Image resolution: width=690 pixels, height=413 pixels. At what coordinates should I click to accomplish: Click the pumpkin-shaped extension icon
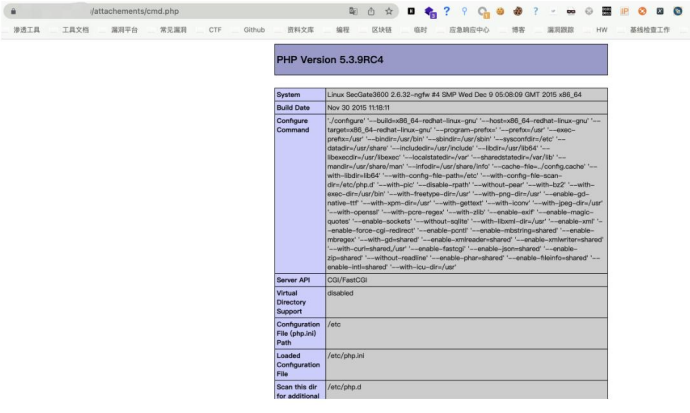click(x=500, y=11)
